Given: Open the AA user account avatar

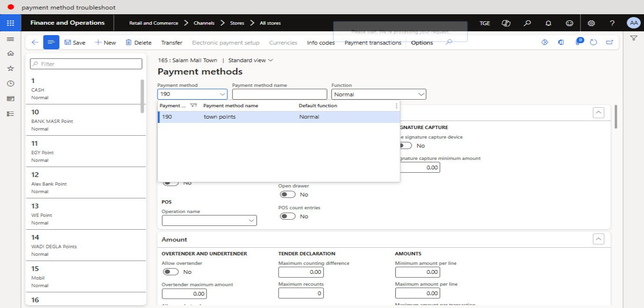Looking at the screenshot, I should click(x=634, y=23).
